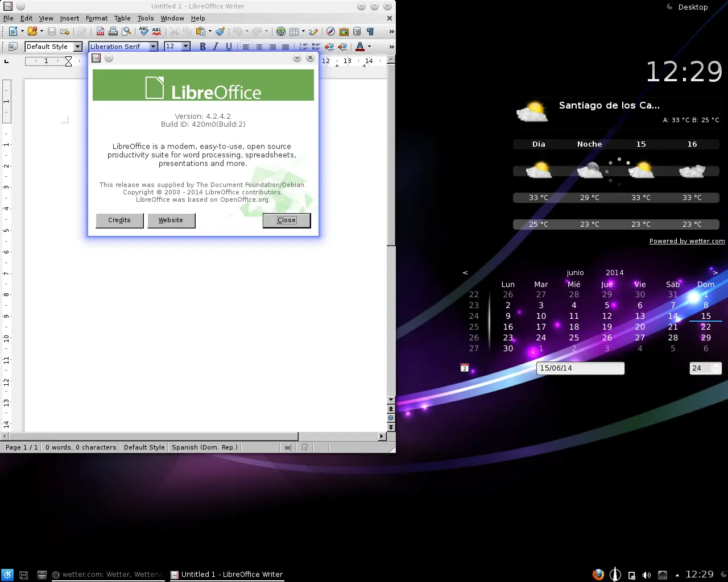Click the Font Color letter A icon
Viewport: 728px width, 582px height.
360,47
